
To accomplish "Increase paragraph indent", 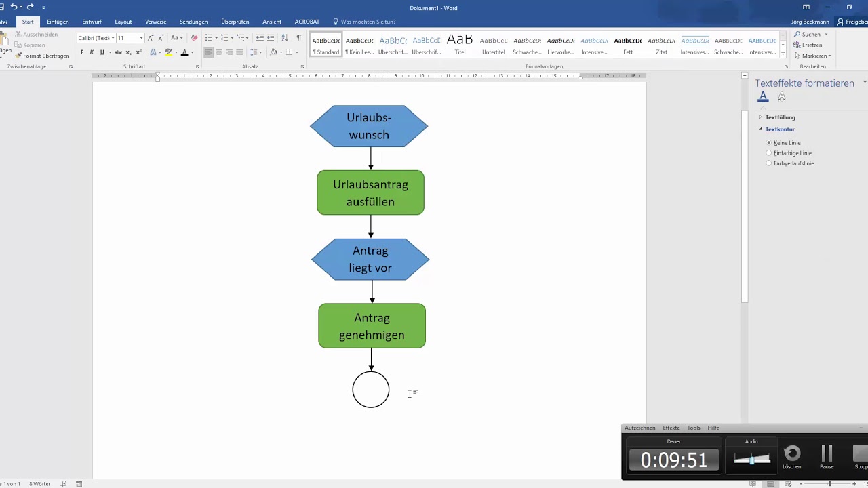I will click(270, 38).
